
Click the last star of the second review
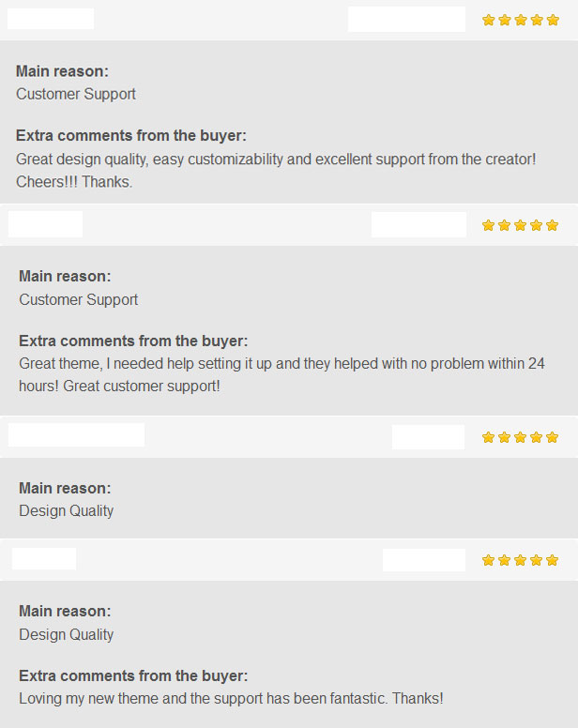pyautogui.click(x=552, y=226)
